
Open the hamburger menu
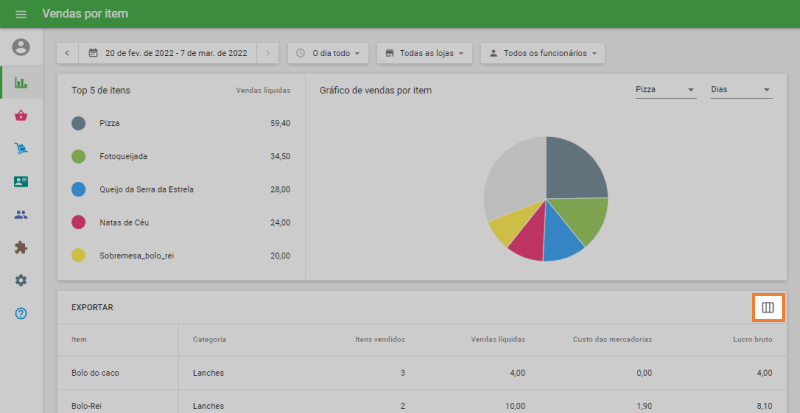point(21,14)
